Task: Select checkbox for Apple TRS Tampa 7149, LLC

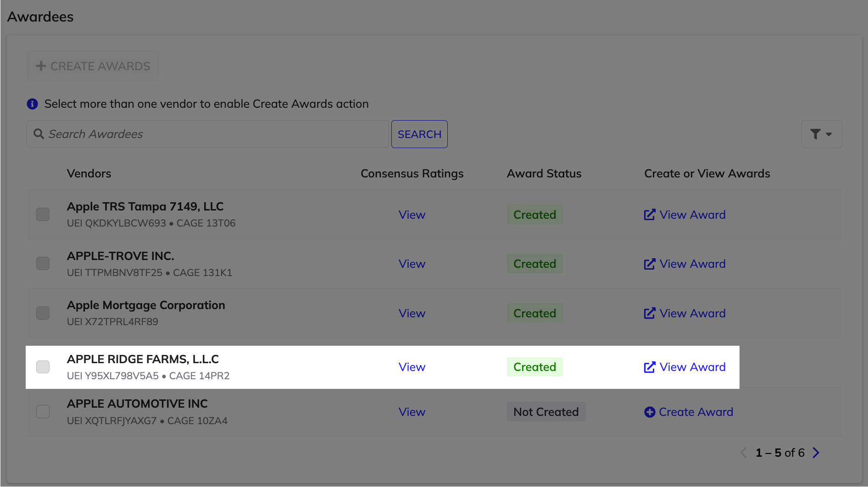Action: pos(43,214)
